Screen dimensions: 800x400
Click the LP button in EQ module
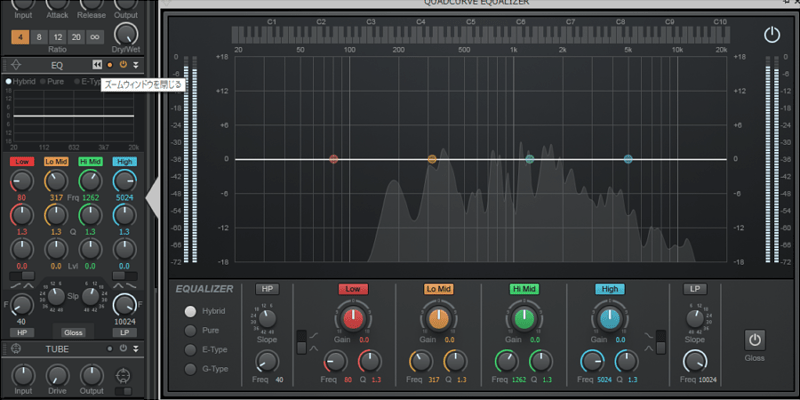124,333
